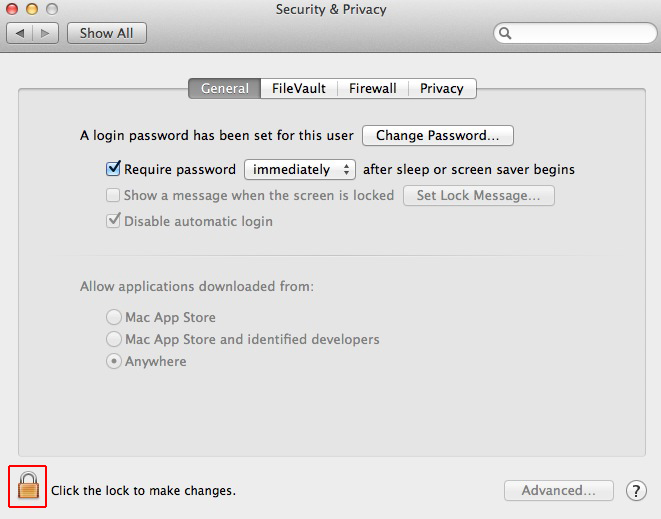Go forward using the right arrow button

pyautogui.click(x=45, y=33)
